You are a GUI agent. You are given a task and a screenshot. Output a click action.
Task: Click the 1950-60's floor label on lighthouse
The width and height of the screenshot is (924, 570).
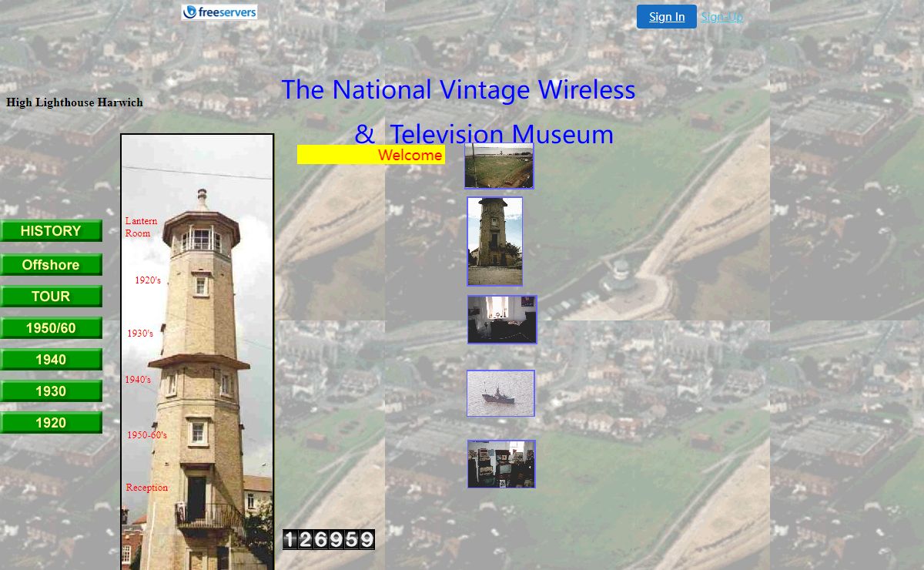pos(147,435)
